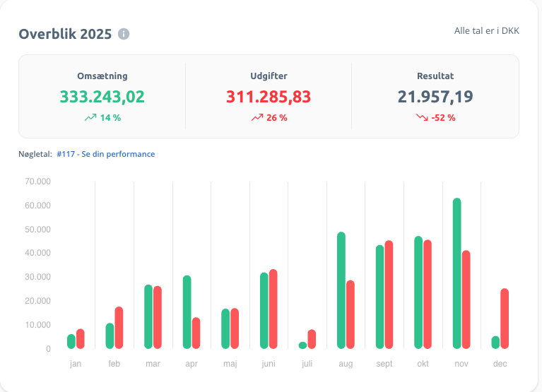Click the maj month label on axis

pyautogui.click(x=230, y=363)
